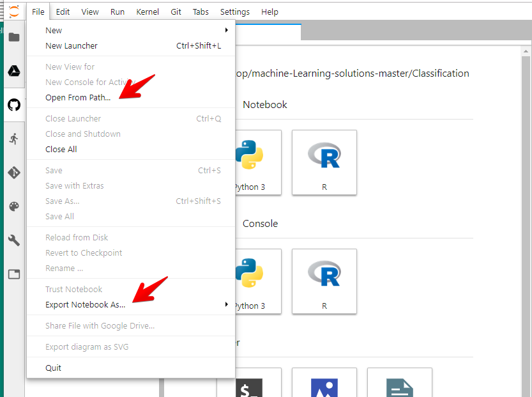This screenshot has width=532, height=397.
Task: Click the Rename ... entry
Action: click(131, 268)
